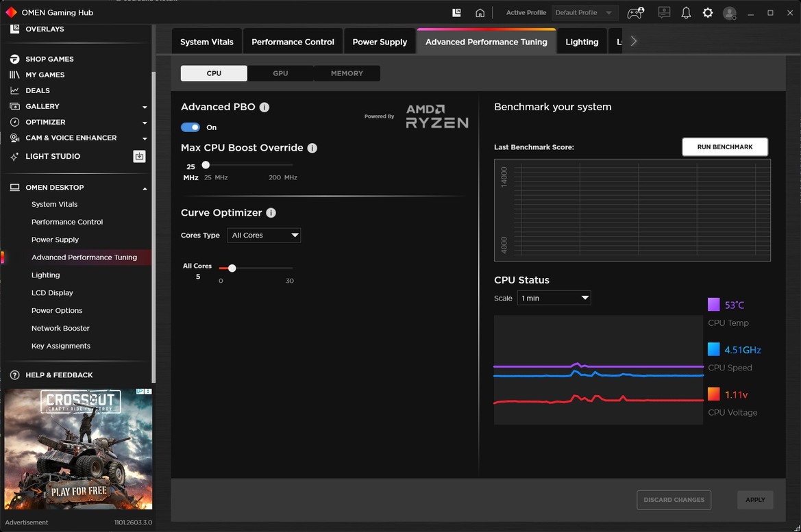Show info for Advanced PBO
The image size is (801, 532).
[264, 107]
